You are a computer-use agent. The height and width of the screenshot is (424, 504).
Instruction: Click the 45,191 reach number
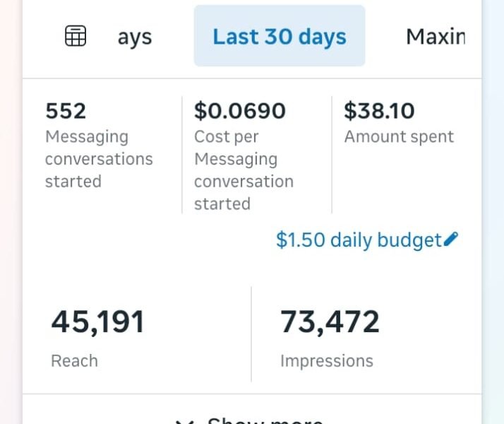[97, 322]
